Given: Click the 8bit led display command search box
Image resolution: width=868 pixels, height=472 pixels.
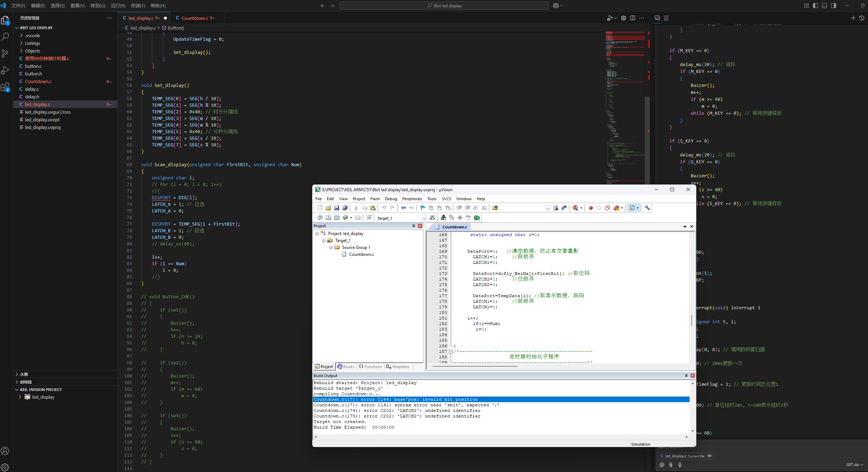Looking at the screenshot, I should coord(444,6).
